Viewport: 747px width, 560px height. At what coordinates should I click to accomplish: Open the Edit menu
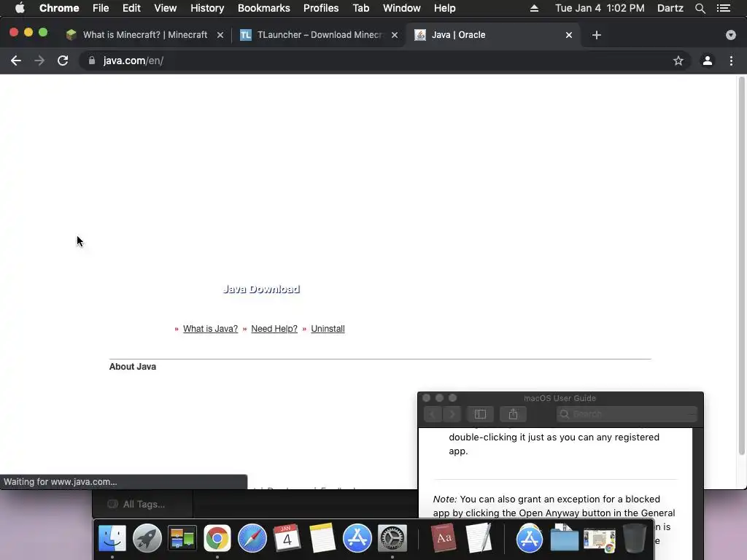coord(131,8)
